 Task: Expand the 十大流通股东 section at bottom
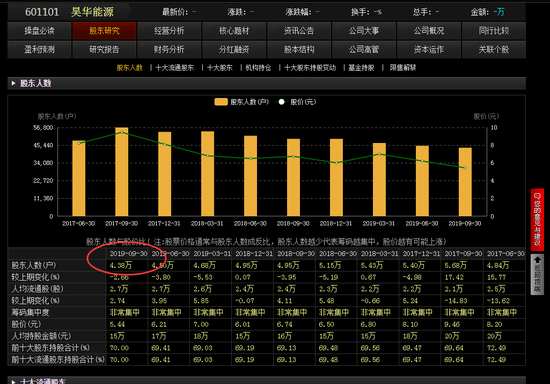coord(13,382)
